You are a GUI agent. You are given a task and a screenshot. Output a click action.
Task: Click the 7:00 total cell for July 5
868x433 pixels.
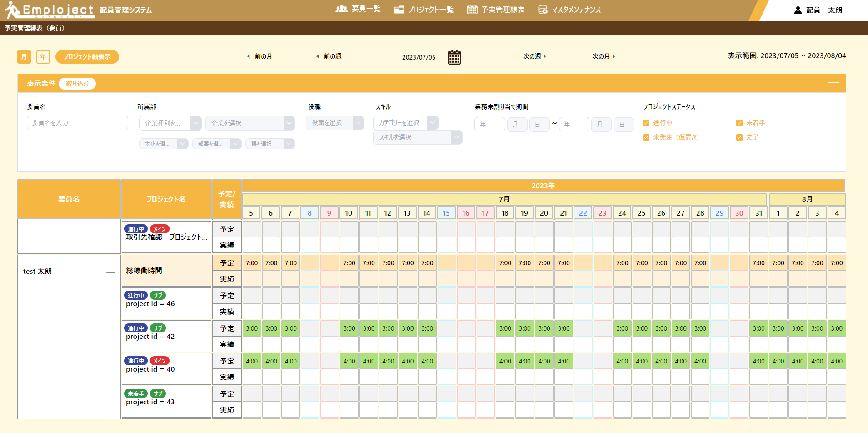(x=252, y=263)
